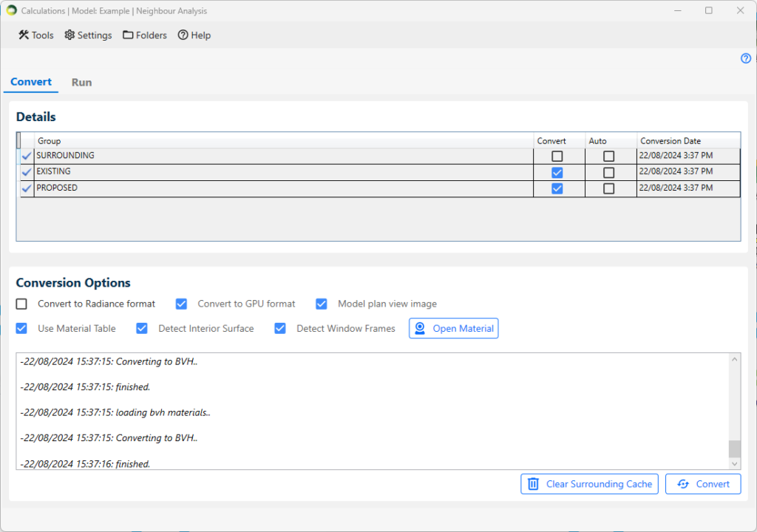
Task: Open the Folders menu
Action: click(x=145, y=35)
